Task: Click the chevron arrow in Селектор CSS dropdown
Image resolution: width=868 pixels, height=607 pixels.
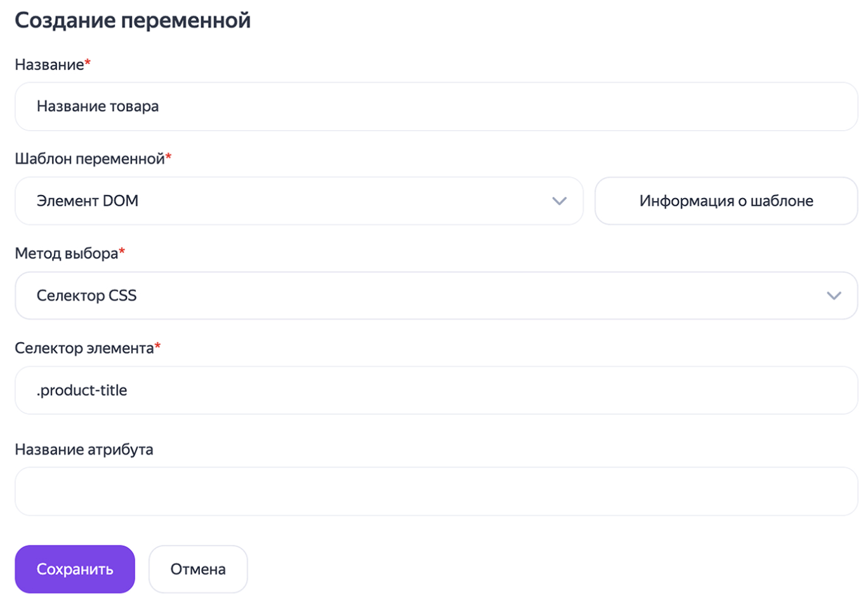Action: [834, 296]
